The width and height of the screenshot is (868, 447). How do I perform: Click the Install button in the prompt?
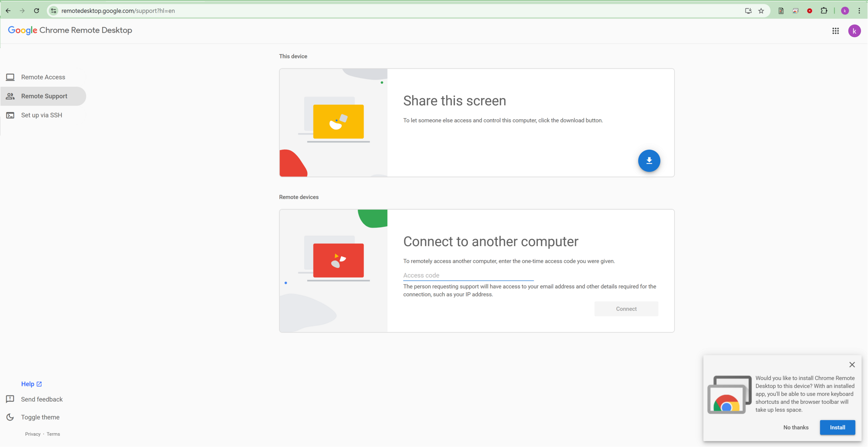point(837,427)
